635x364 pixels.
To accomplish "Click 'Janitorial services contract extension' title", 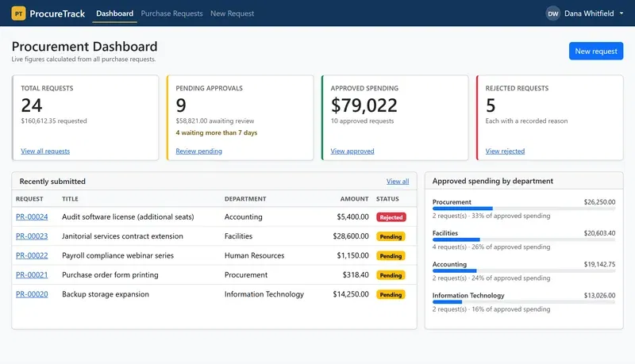I will click(x=122, y=236).
